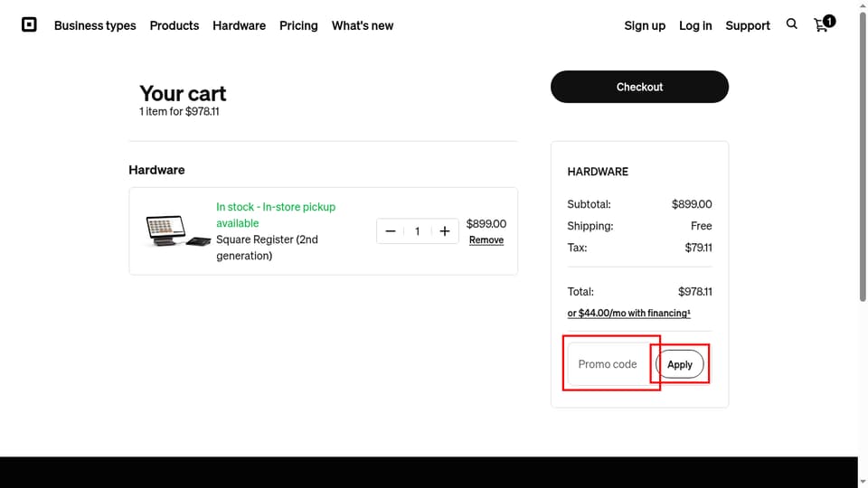Open the Hardware navigation menu
This screenshot has height=488, width=868.
(239, 25)
